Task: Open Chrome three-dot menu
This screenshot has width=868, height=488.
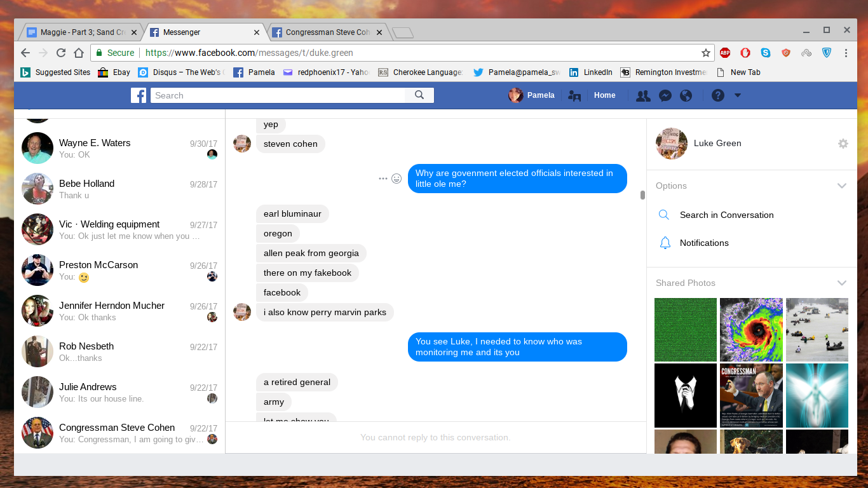Action: coord(846,53)
